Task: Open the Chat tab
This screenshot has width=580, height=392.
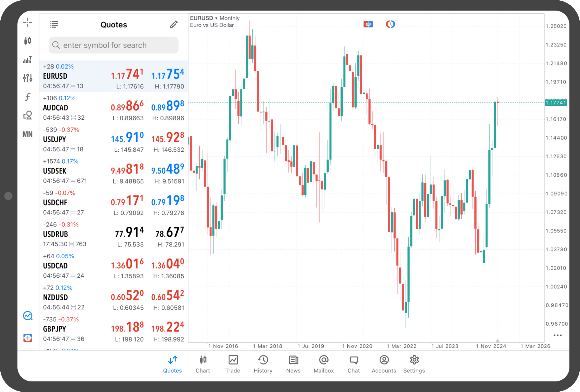Action: pos(354,364)
